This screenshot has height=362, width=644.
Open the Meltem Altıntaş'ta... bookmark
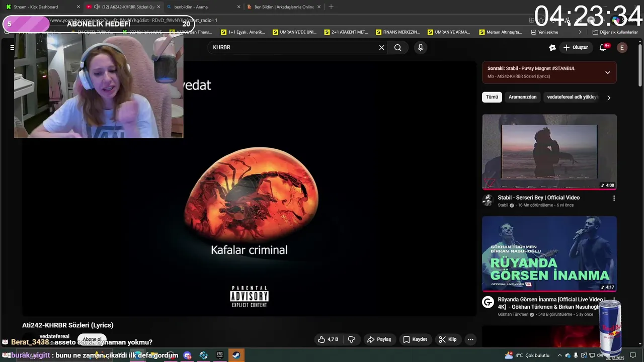[501, 32]
